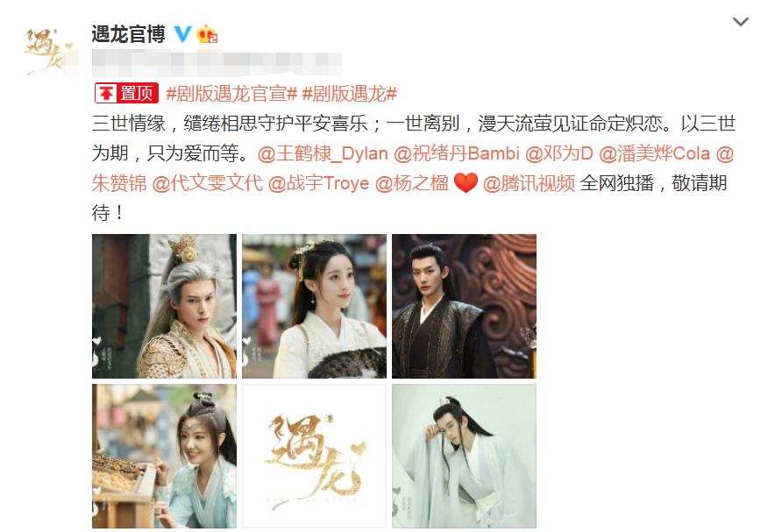
Task: Click the red 置顶 pinned tag
Action: pos(126,93)
